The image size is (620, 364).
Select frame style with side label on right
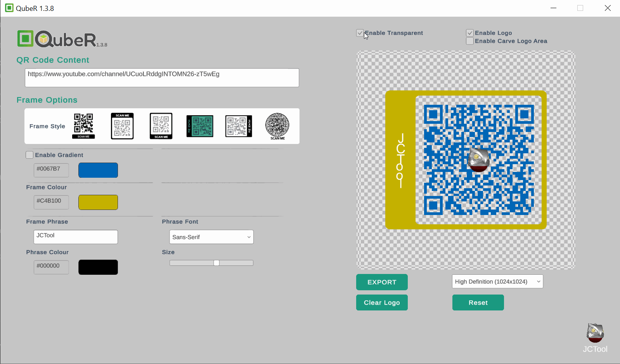point(239,126)
